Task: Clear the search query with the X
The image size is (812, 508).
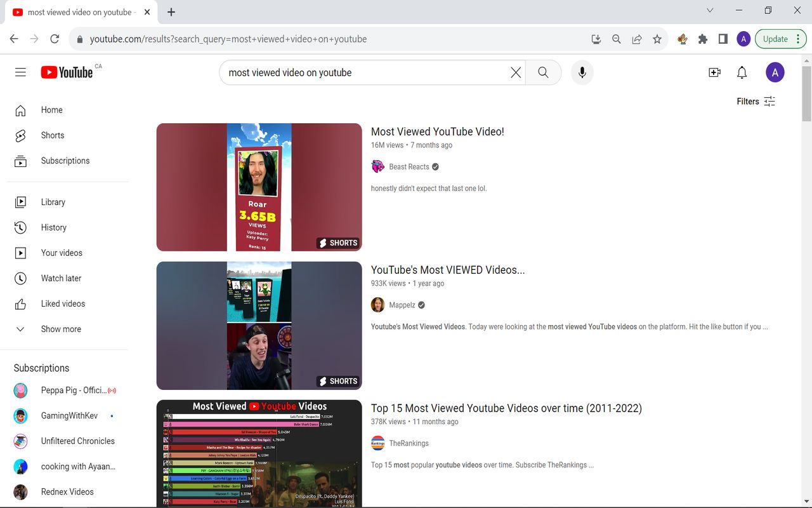Action: 515,72
